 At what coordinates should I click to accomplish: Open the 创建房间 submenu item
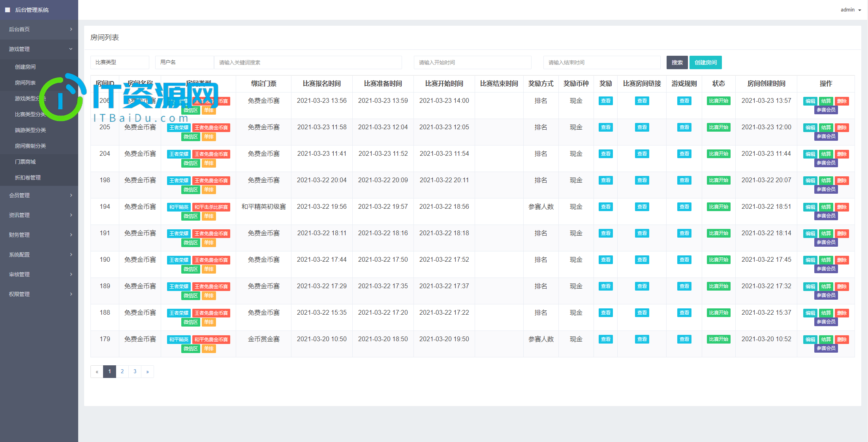pyautogui.click(x=39, y=67)
